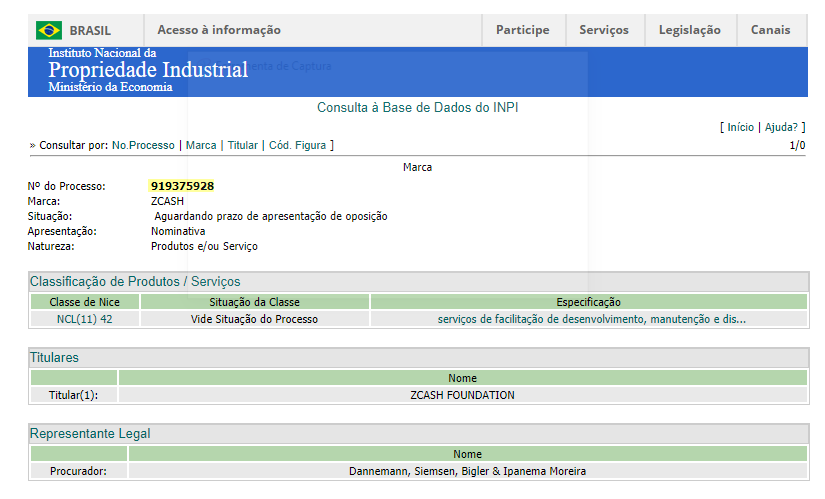Click the Produtos e/ou Serviço value

pos(204,246)
